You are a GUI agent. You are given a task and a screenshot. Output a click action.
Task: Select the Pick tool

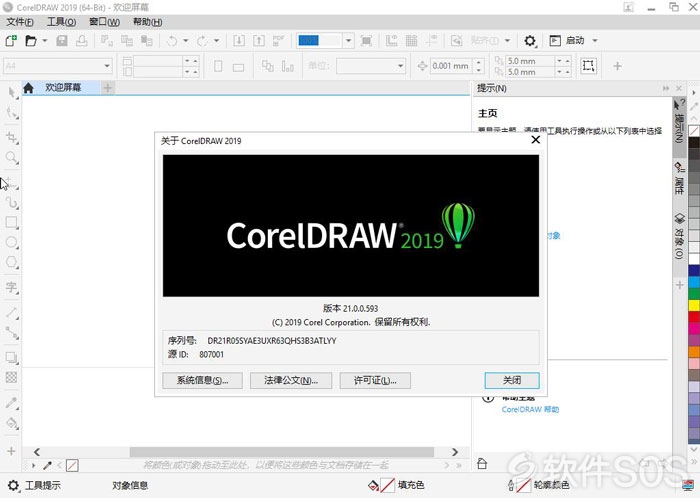pyautogui.click(x=12, y=93)
